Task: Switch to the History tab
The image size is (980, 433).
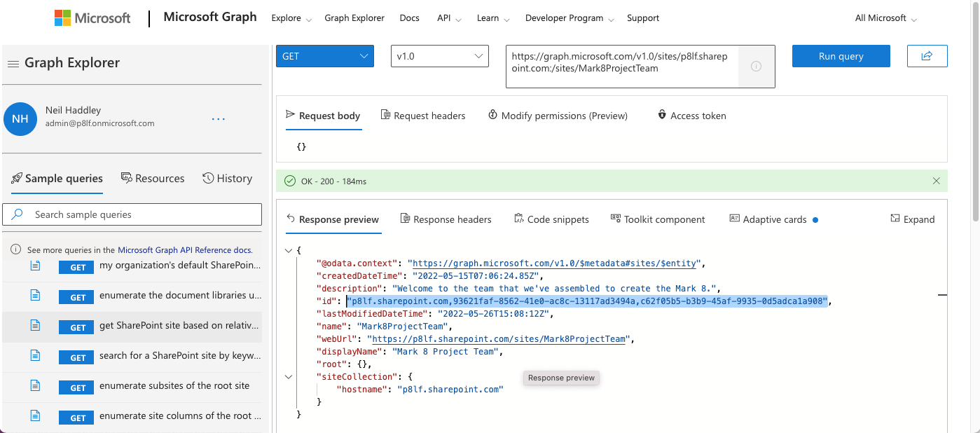Action: (x=227, y=179)
